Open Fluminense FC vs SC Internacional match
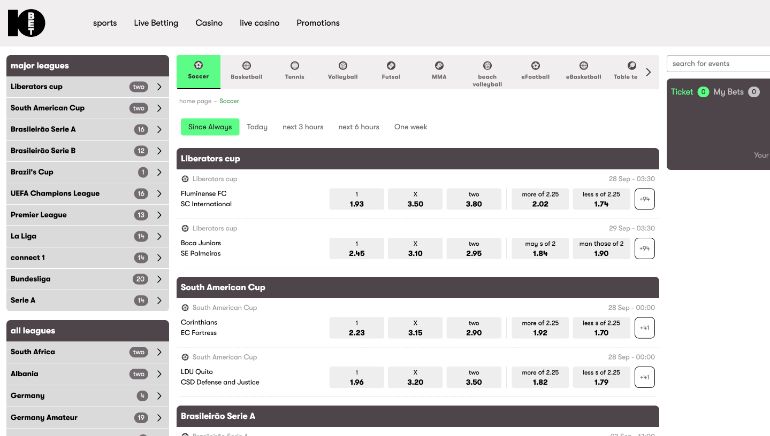The image size is (770, 436). coord(206,198)
